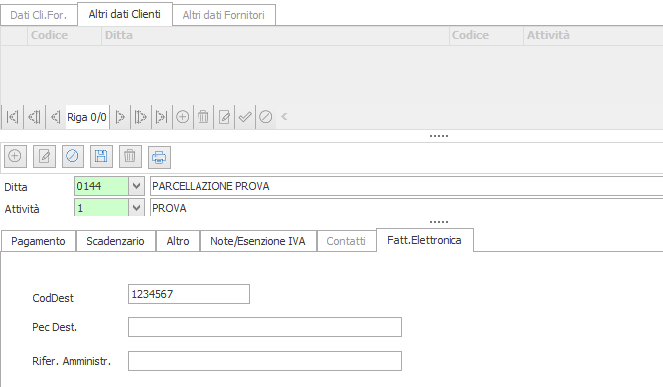The image size is (663, 387).
Task: Select the Scadenzario tab
Action: coord(115,241)
